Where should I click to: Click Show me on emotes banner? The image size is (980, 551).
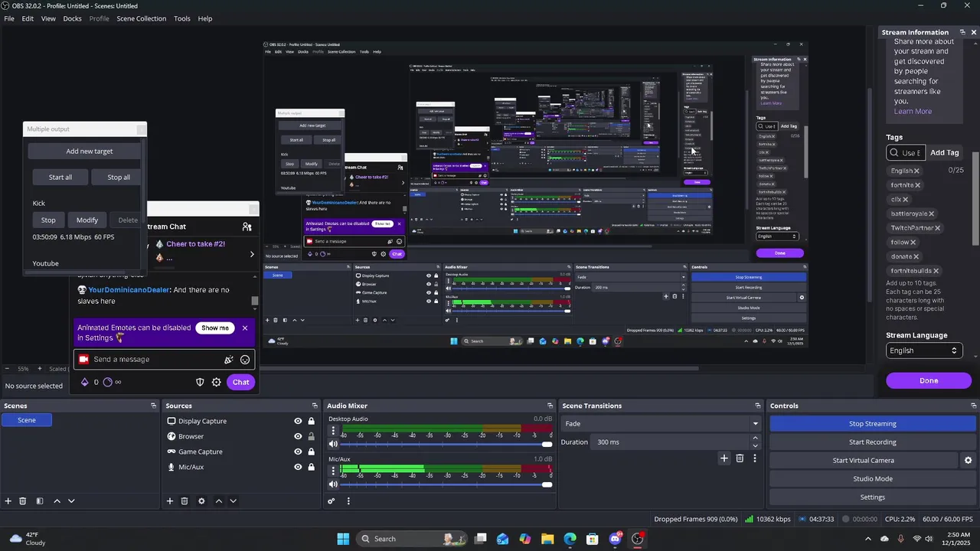(215, 328)
